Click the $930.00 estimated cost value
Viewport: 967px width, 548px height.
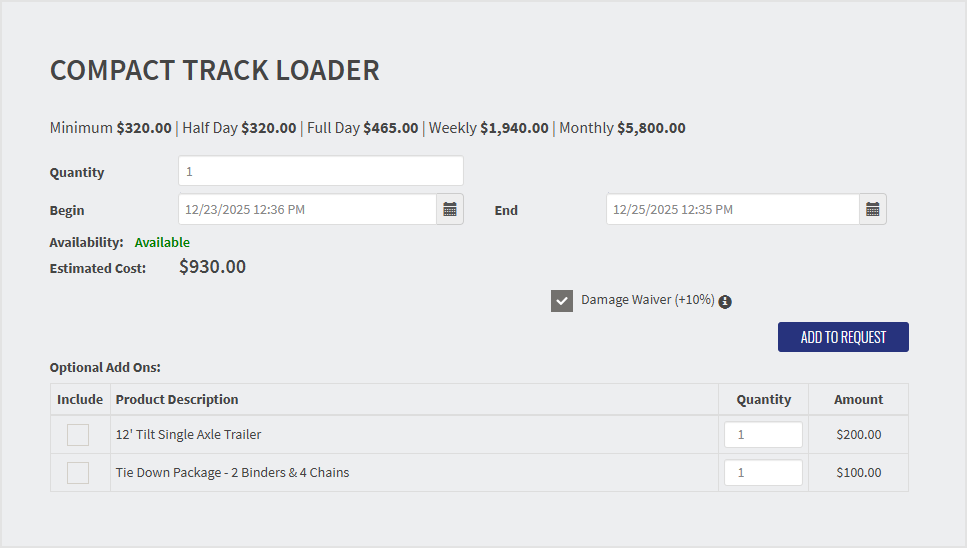pyautogui.click(x=212, y=267)
